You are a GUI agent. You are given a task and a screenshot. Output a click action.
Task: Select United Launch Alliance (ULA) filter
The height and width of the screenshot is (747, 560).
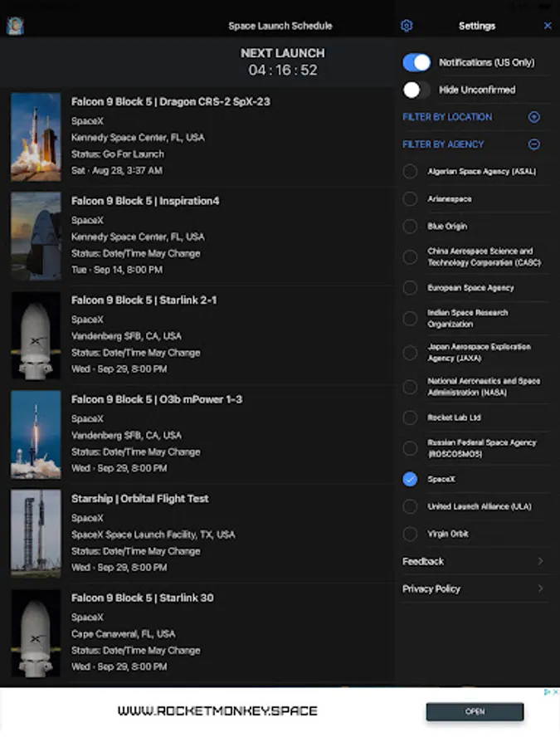(x=410, y=506)
